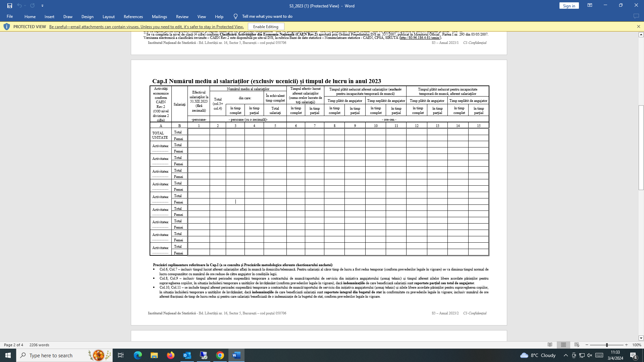Image resolution: width=644 pixels, height=362 pixels.
Task: Click the vertical scrollbar thumb
Action: 641,148
